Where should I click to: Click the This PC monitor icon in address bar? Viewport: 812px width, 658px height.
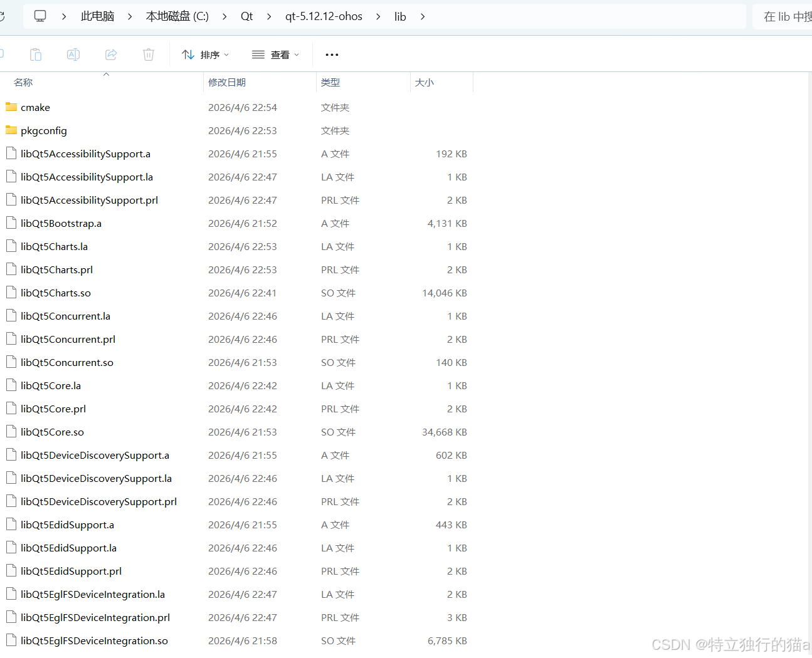pyautogui.click(x=40, y=16)
